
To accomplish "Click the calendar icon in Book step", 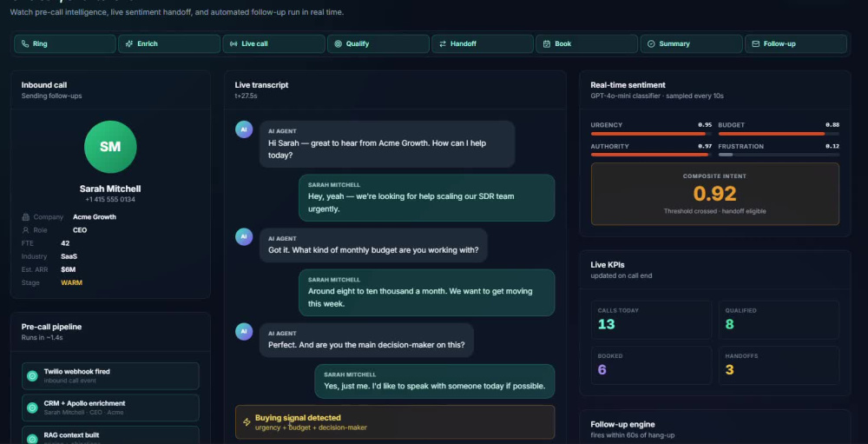I will [546, 43].
